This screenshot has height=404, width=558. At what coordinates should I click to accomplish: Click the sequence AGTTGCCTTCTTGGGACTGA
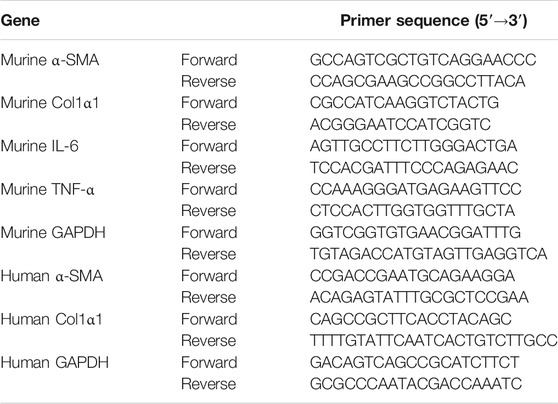coord(414,146)
